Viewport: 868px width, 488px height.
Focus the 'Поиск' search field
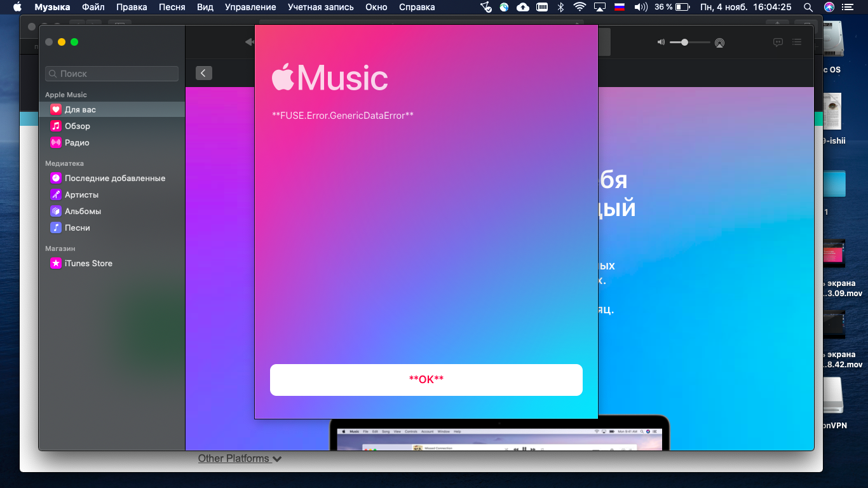pos(112,74)
